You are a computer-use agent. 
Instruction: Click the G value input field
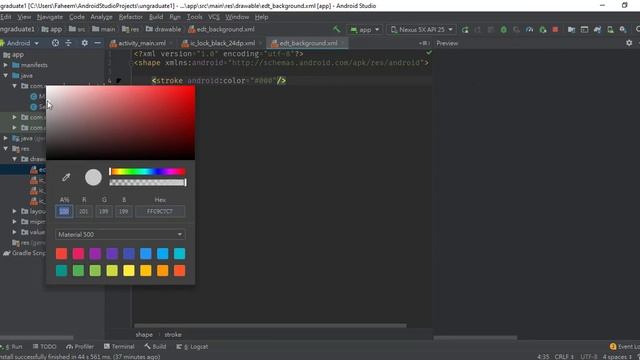pyautogui.click(x=104, y=211)
